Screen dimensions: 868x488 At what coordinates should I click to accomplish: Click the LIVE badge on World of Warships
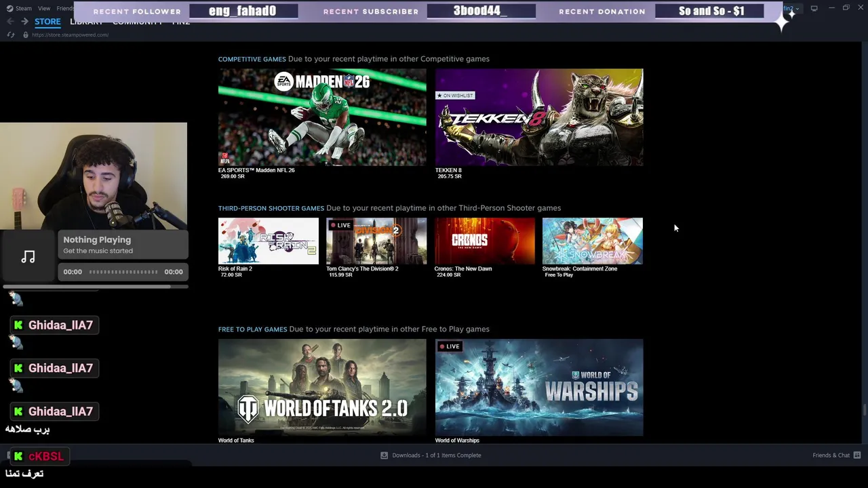[449, 346]
